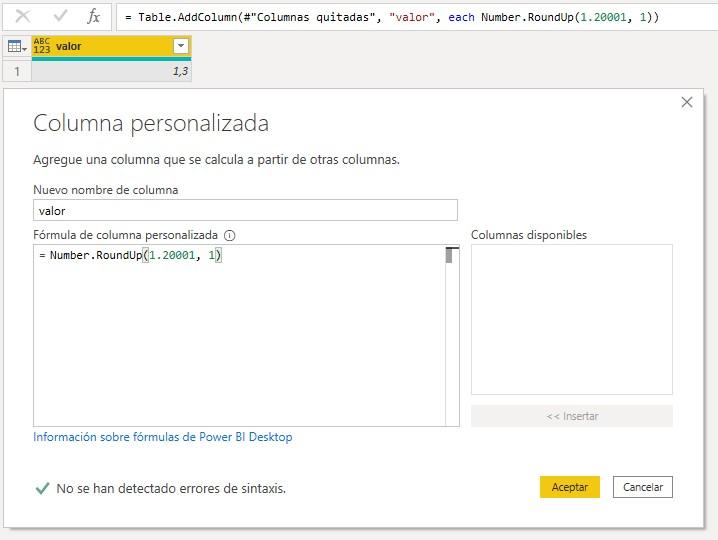
Task: Select the cell containing 1,3
Action: [x=111, y=71]
